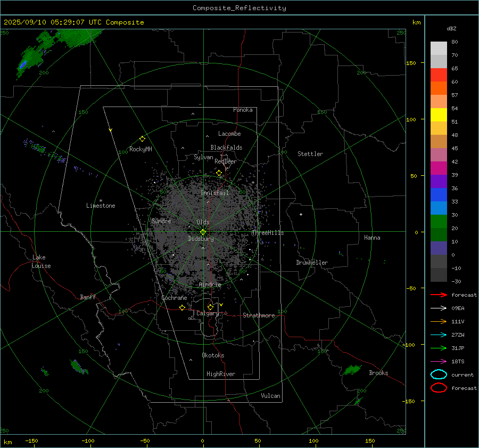Click the asterisk marker above Limestone
Viewport: 479px width, 448px height.
[101, 201]
